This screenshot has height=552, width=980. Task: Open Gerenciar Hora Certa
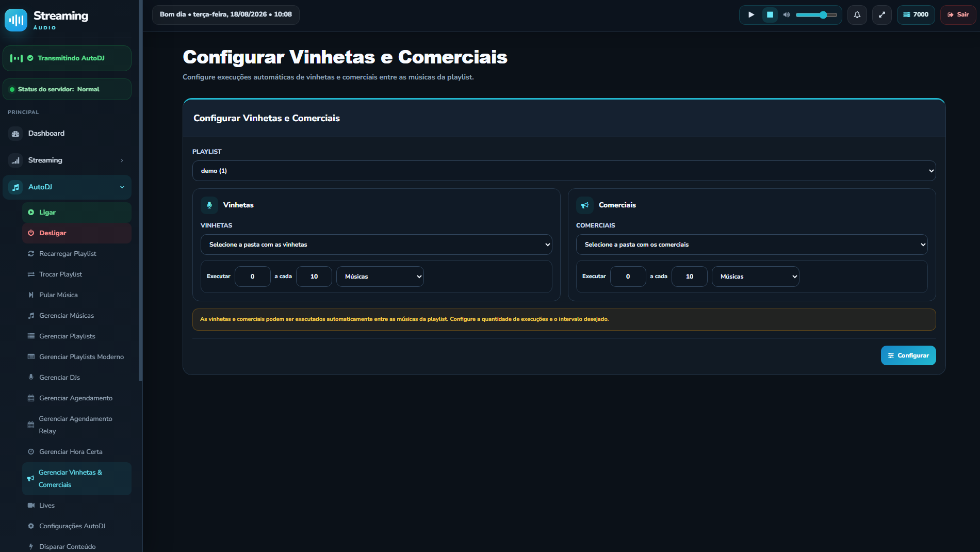point(77,452)
